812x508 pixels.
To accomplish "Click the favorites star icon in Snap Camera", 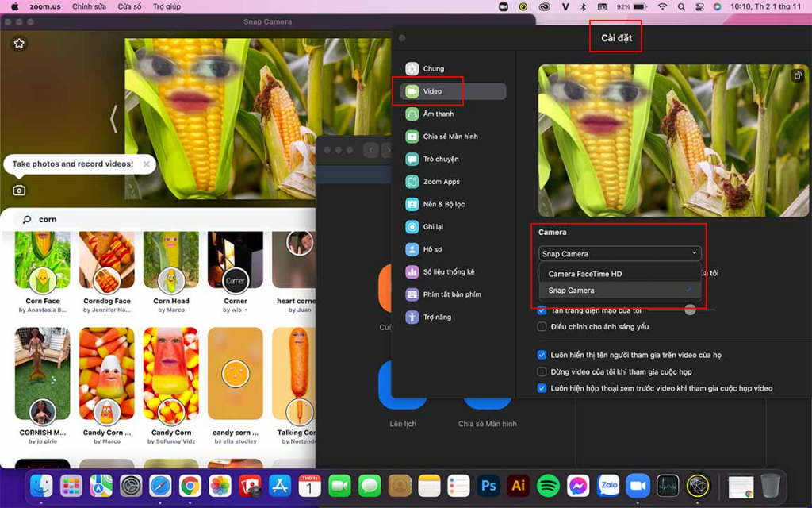I will [x=19, y=44].
